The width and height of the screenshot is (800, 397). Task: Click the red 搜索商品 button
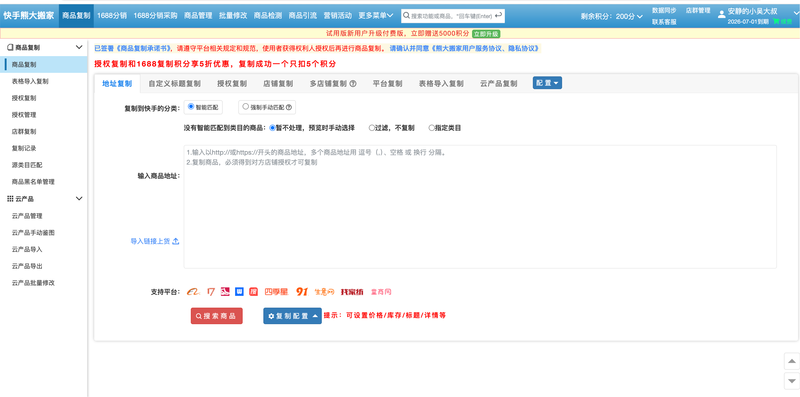click(x=217, y=316)
